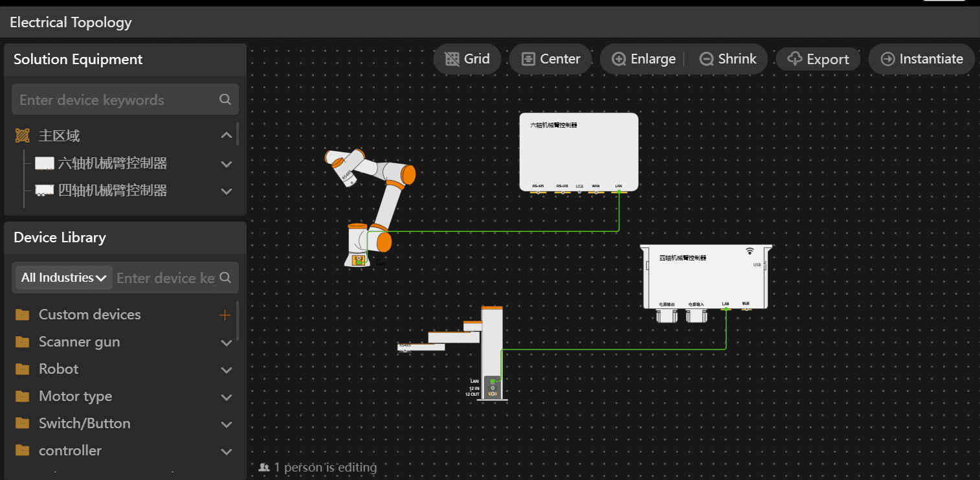The image size is (980, 480).
Task: Click search icon in Solution Equipment
Action: pos(225,99)
